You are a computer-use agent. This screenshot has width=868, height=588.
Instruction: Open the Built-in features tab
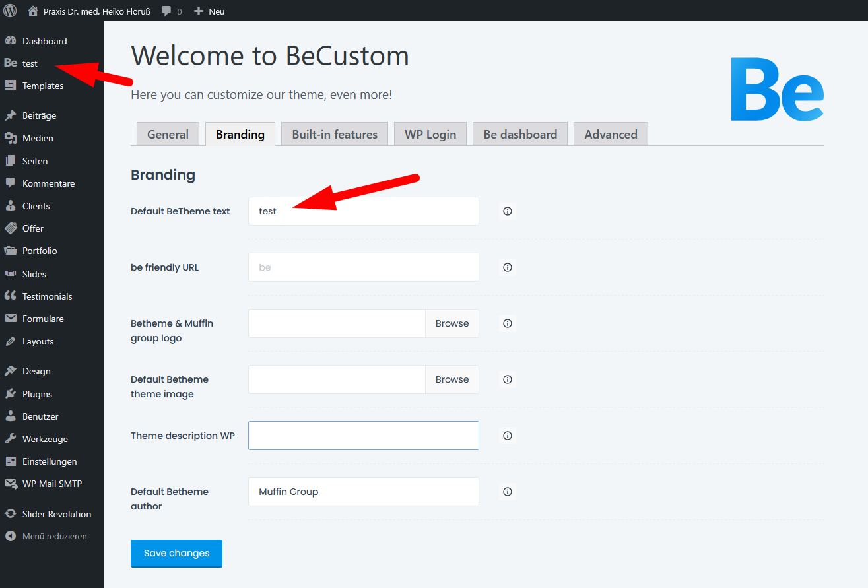[x=335, y=134]
